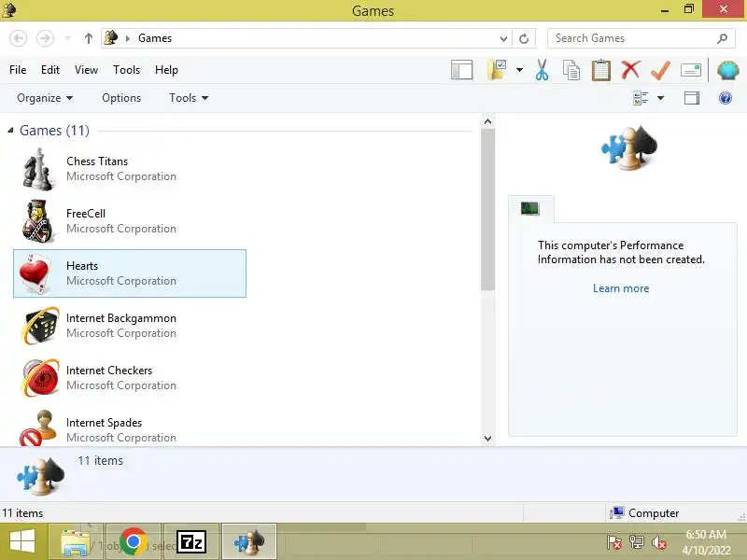Click the taskbar clock 6:50 AM
747x560 pixels.
coord(706,542)
